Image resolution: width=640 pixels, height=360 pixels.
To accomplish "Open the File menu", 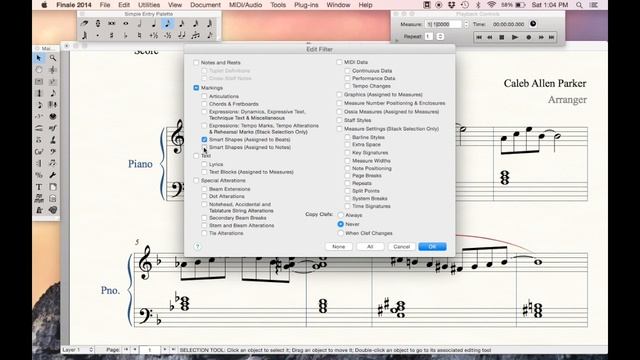I will pyautogui.click(x=105, y=5).
